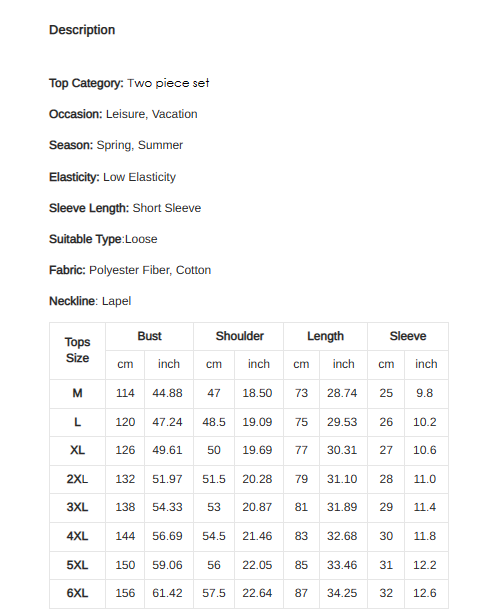The height and width of the screenshot is (616, 493).
Task: Click the Elasticity Low Elasticity line
Action: 112,177
